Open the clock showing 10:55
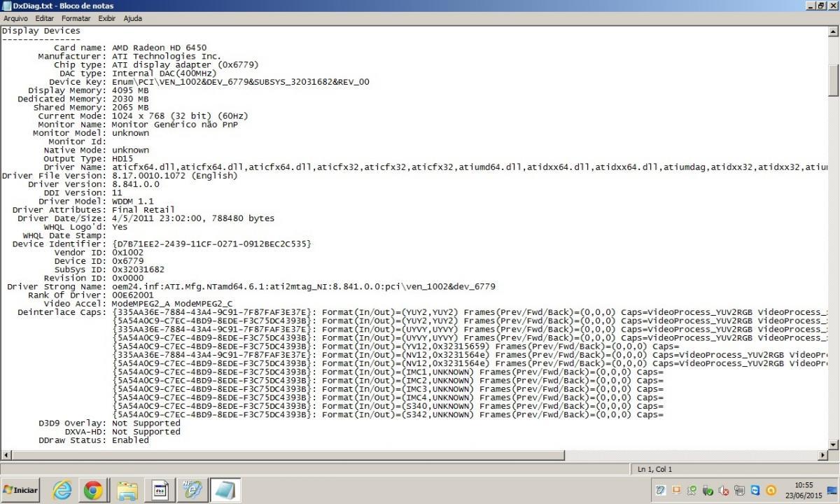840x504 pixels. pos(804,490)
